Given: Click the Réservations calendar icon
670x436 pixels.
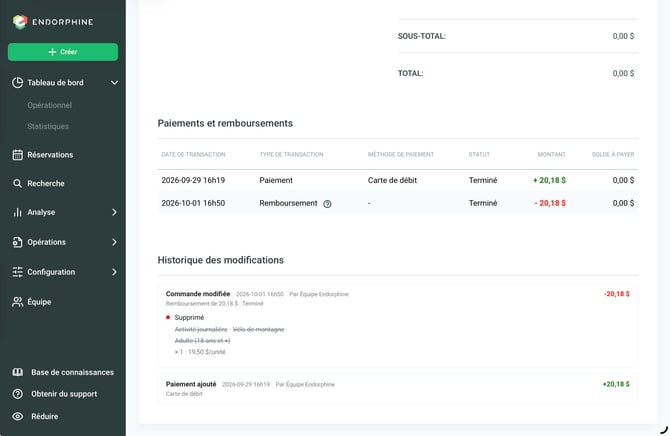Looking at the screenshot, I should pos(18,155).
